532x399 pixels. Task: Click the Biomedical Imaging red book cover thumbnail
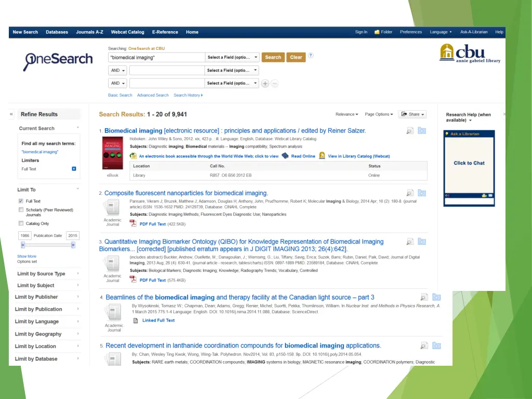pos(113,153)
